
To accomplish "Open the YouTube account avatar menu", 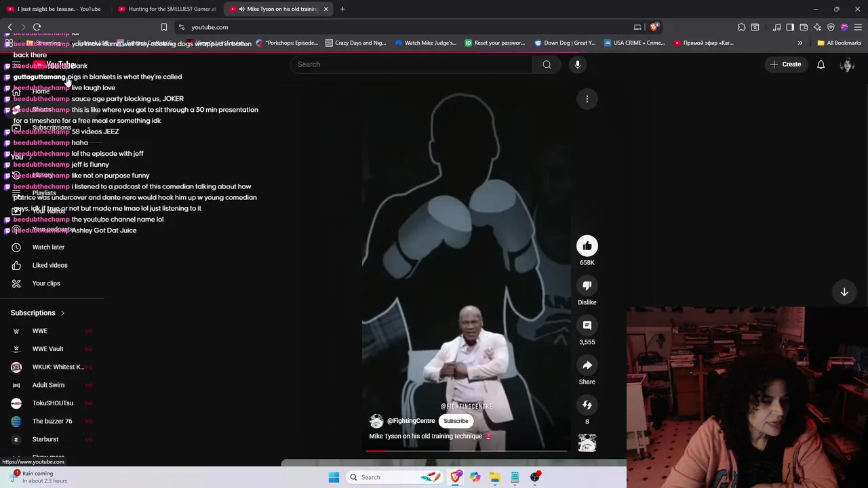I will click(847, 64).
